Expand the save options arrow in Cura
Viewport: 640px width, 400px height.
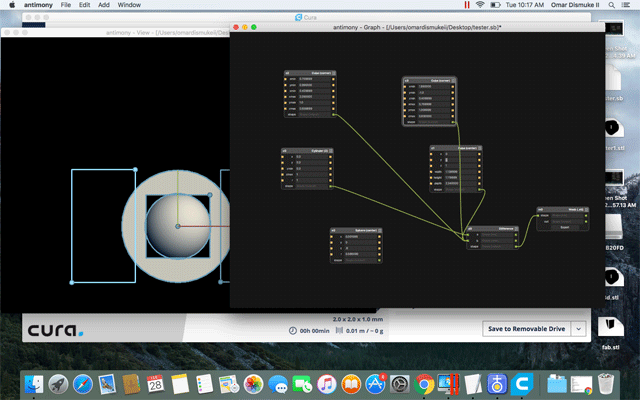pos(578,329)
